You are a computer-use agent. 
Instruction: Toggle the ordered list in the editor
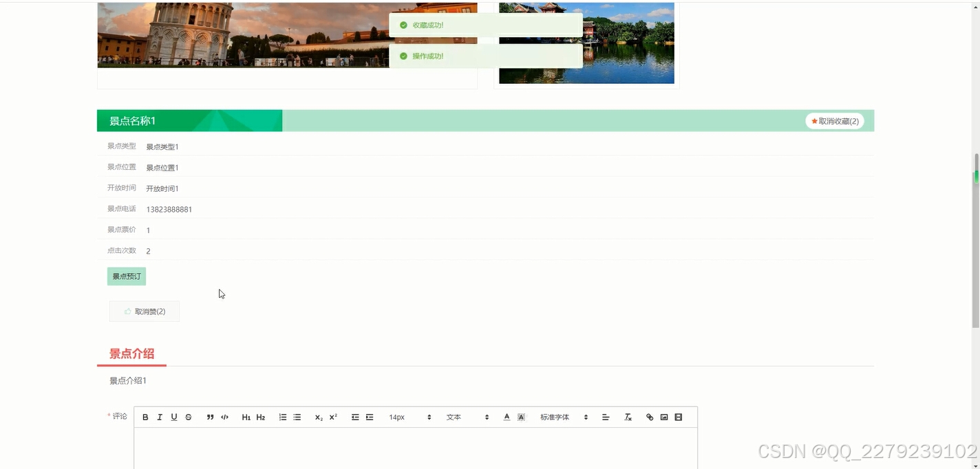pyautogui.click(x=282, y=417)
